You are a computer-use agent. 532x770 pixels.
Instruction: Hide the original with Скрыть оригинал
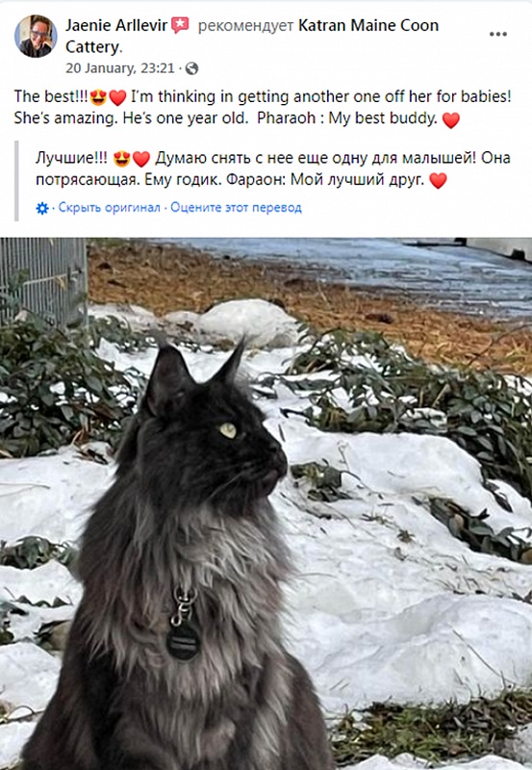(109, 208)
